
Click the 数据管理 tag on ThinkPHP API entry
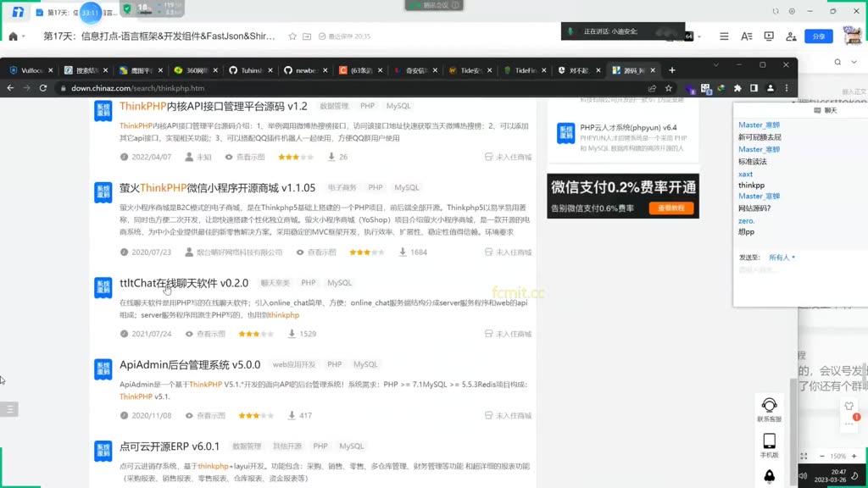(x=334, y=106)
